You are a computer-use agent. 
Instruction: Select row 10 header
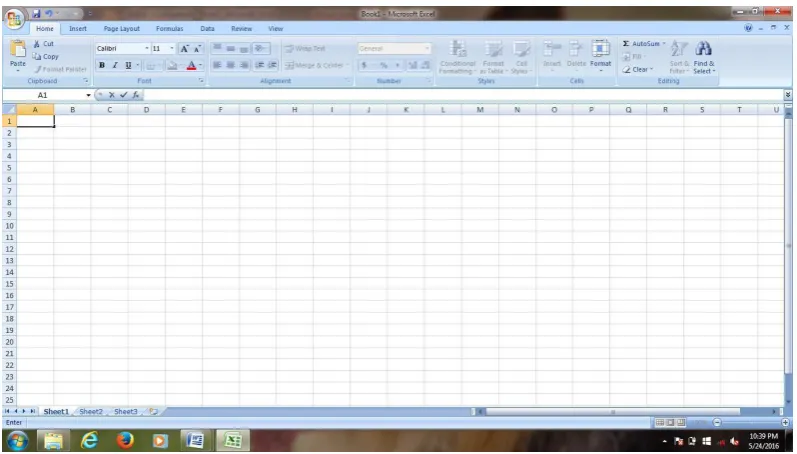coord(9,226)
